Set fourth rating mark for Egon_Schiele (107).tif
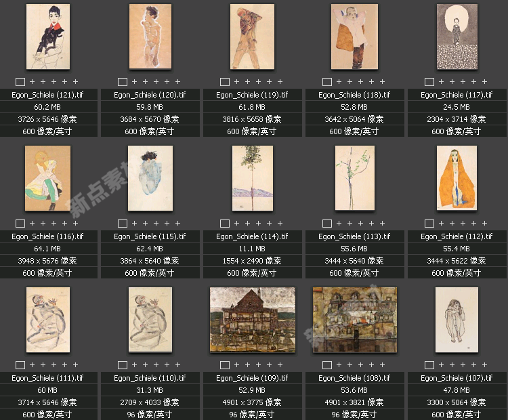Viewport: 508px width, 420px height. [474, 365]
